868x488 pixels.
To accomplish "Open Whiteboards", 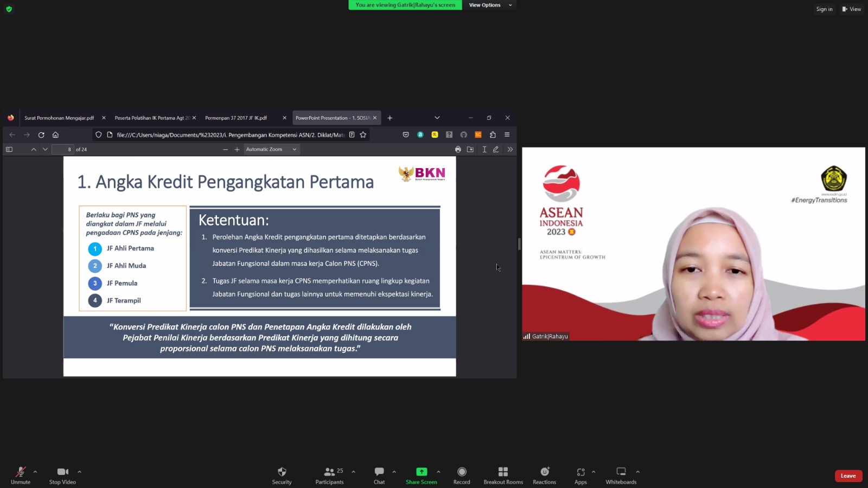I will (621, 472).
